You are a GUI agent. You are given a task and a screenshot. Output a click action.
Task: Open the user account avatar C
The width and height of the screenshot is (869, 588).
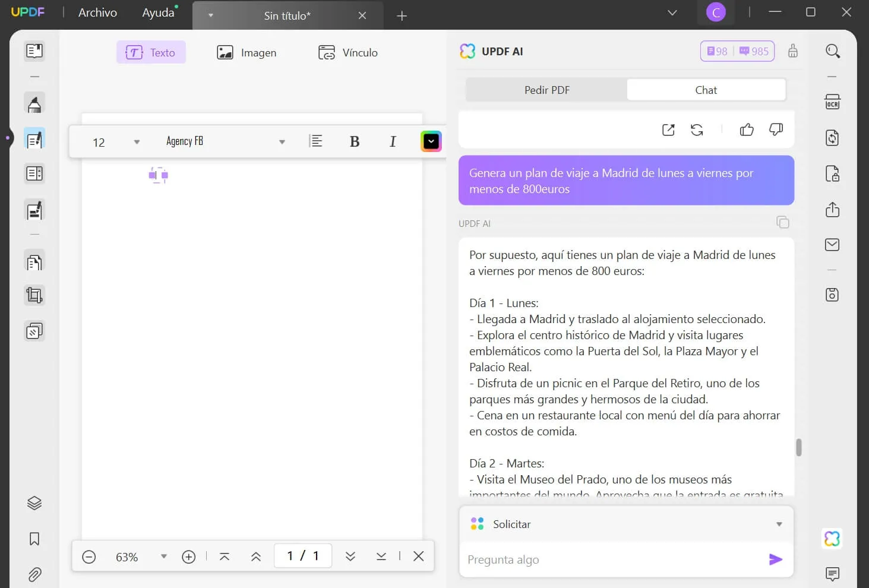(x=716, y=12)
